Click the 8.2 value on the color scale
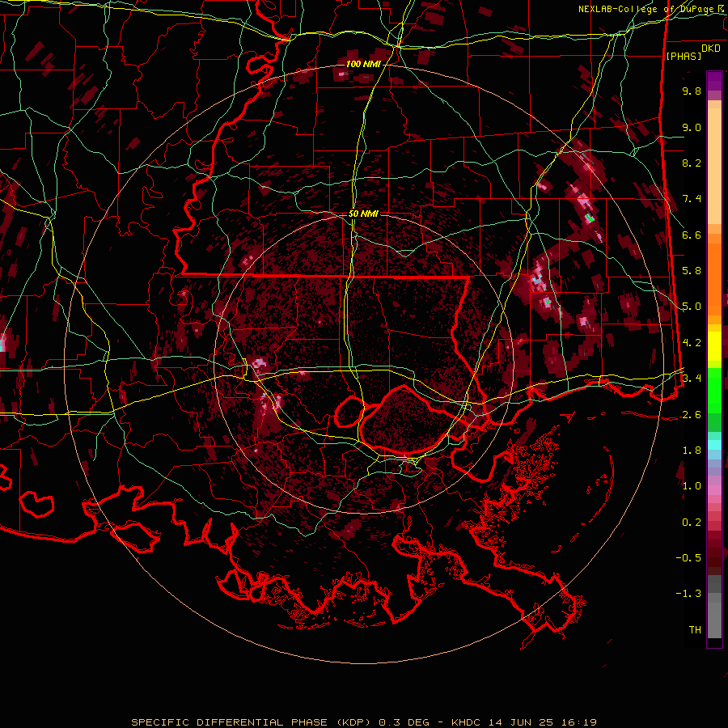This screenshot has height=728, width=728. pos(692,163)
